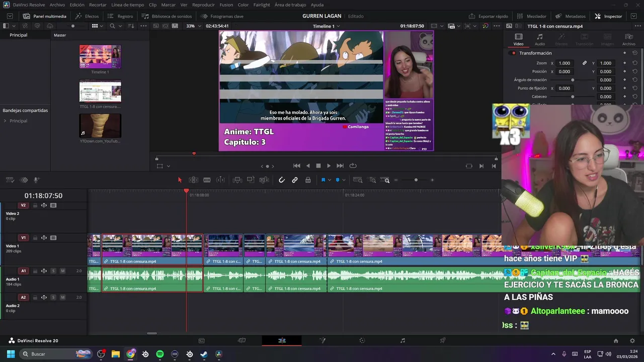
Task: Open timeline view options icon
Action: click(10, 180)
